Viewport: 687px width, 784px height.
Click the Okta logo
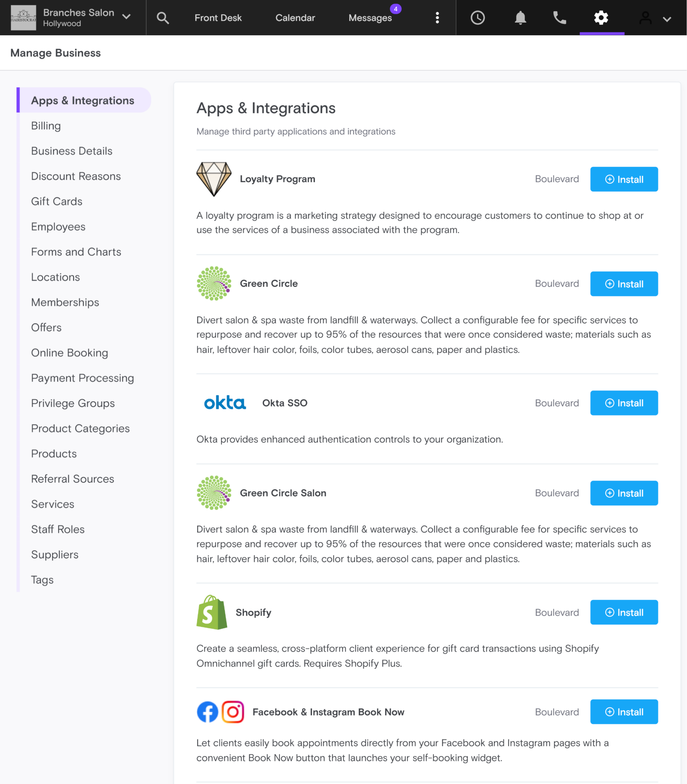[225, 403]
